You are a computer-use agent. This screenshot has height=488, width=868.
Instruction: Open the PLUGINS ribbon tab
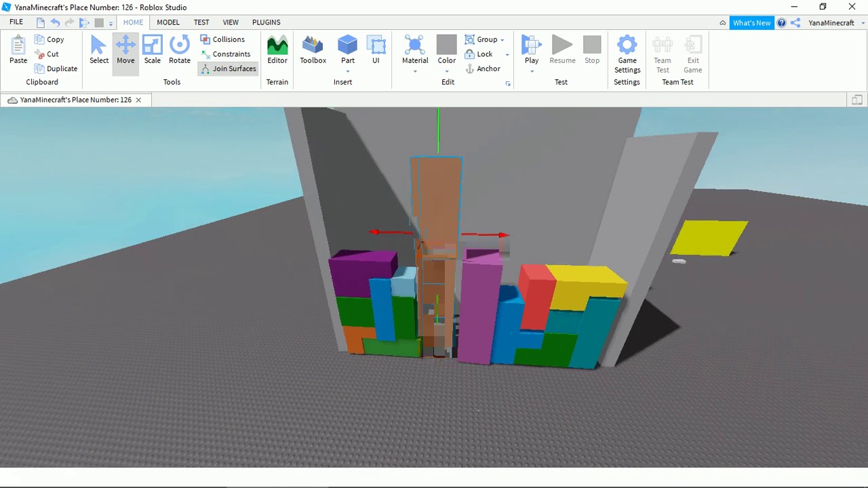click(x=266, y=22)
